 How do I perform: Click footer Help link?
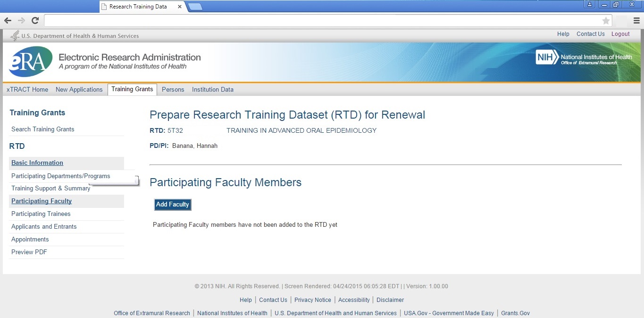(x=246, y=300)
